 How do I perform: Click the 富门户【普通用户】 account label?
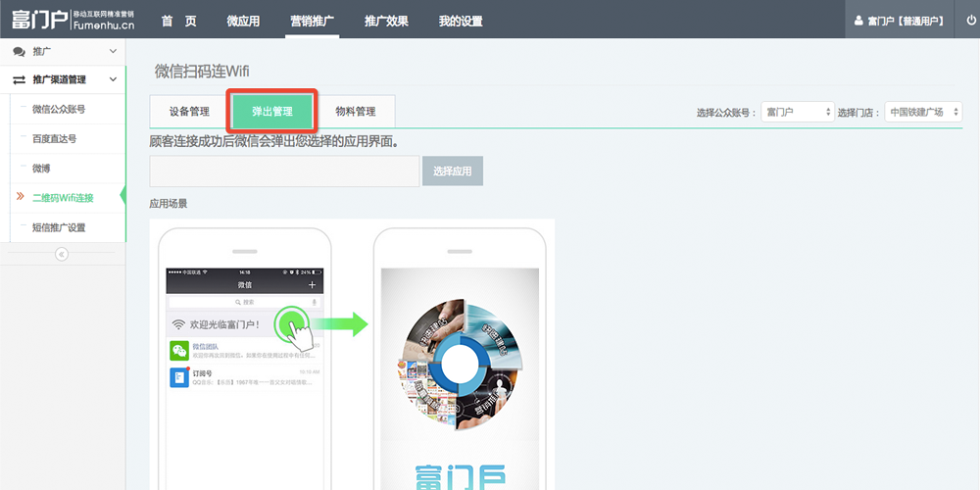pos(906,22)
